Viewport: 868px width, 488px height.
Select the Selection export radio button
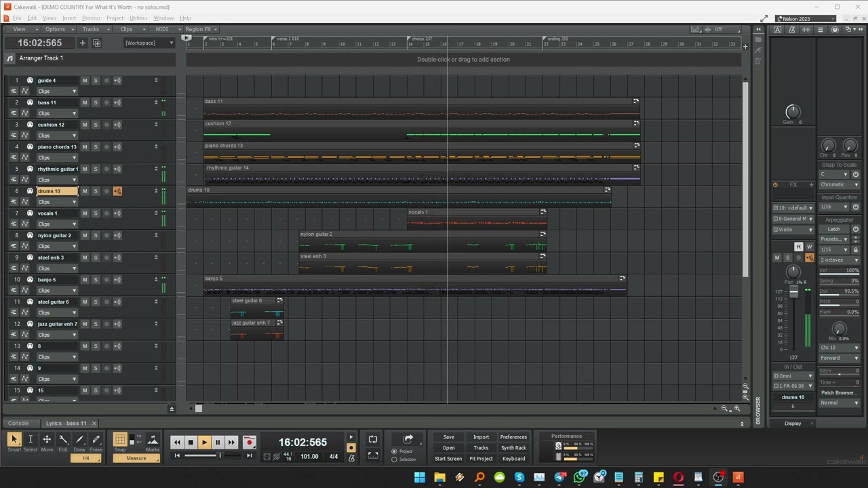394,460
